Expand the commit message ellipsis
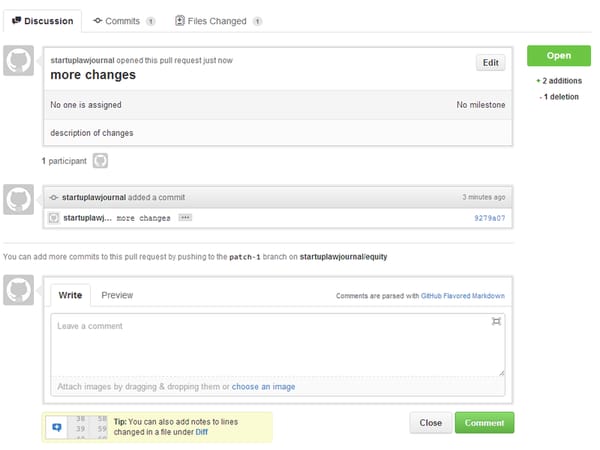600x450 pixels. point(185,217)
